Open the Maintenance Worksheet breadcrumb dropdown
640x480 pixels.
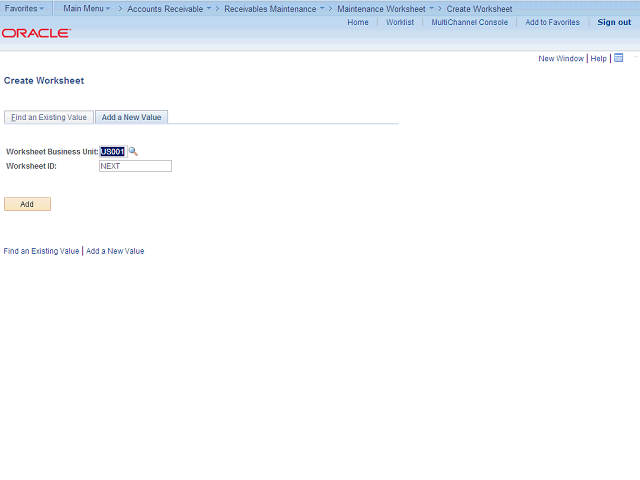tap(385, 9)
